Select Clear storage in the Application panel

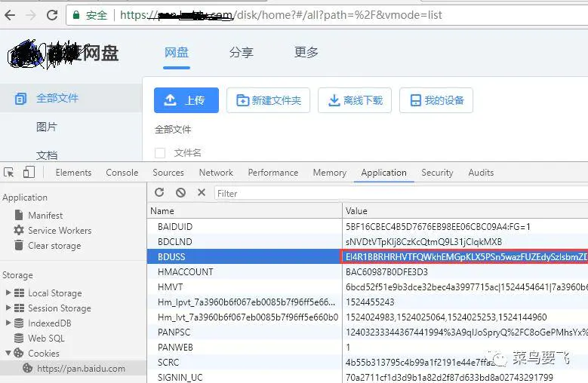[x=54, y=246]
